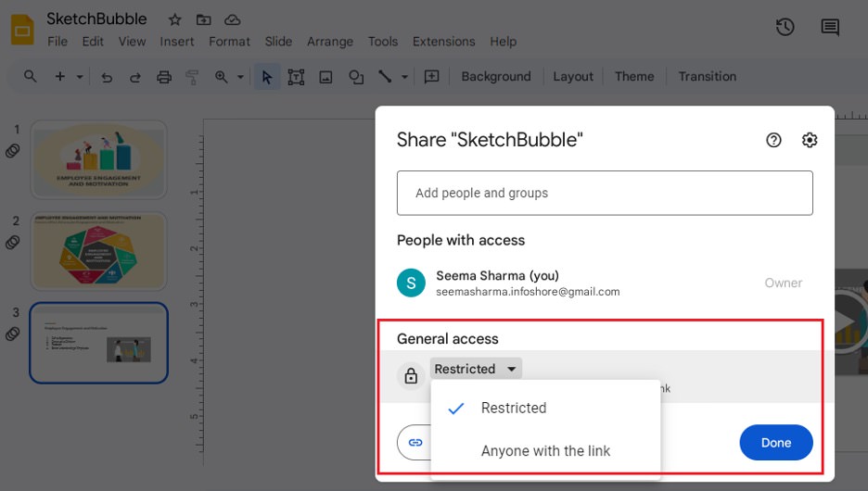The height and width of the screenshot is (491, 868).
Task: Open the comments panel icon
Action: [830, 27]
